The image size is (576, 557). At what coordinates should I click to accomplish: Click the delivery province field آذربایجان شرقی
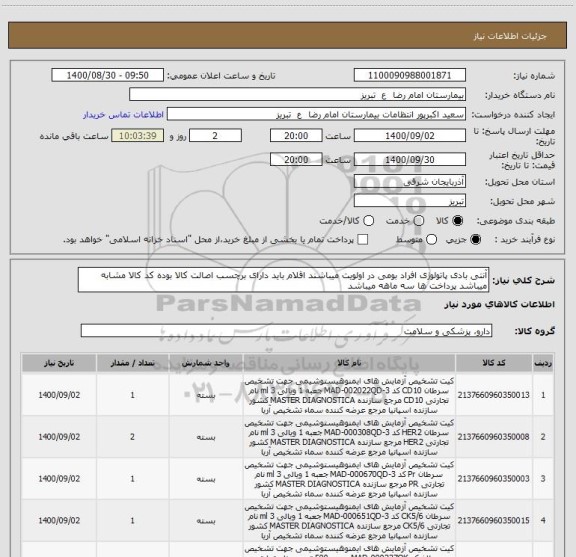(x=410, y=182)
